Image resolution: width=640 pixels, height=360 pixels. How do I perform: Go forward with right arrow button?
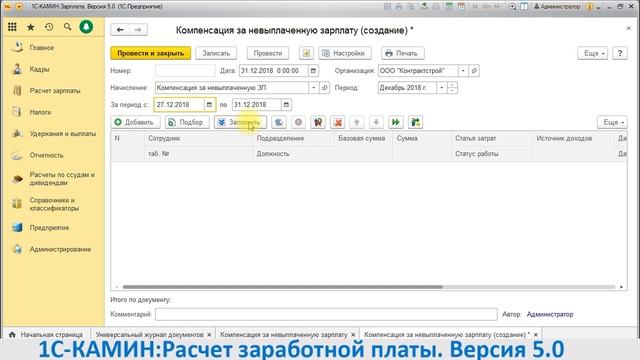coord(138,30)
